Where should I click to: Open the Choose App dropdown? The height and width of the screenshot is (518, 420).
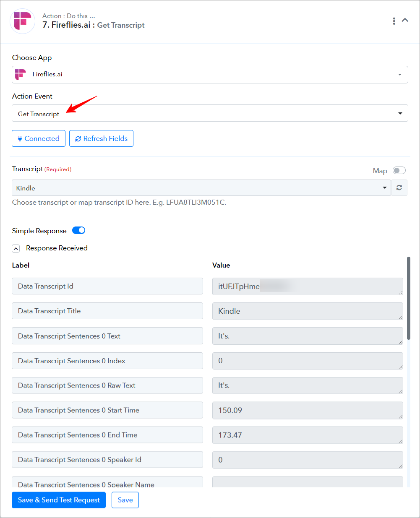pyautogui.click(x=210, y=75)
